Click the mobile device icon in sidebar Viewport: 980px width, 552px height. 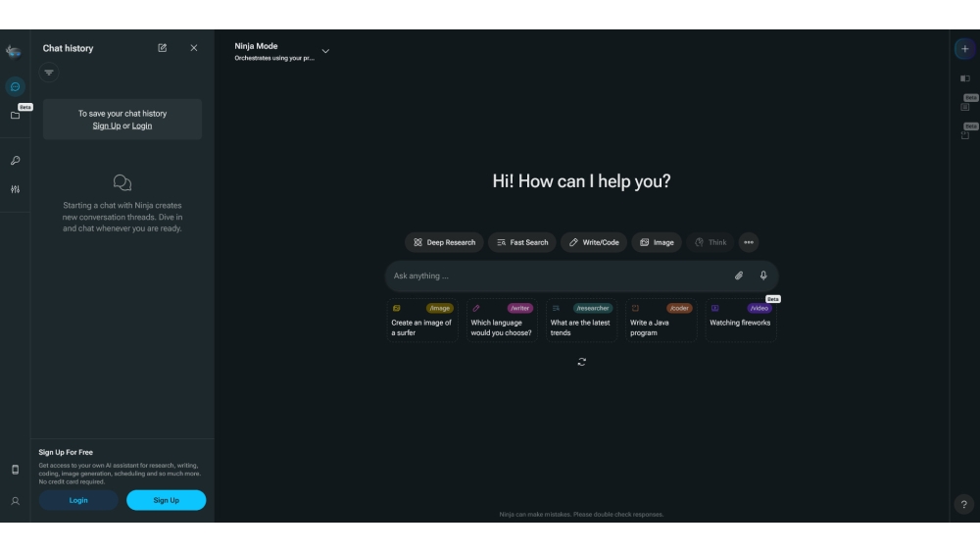[15, 470]
